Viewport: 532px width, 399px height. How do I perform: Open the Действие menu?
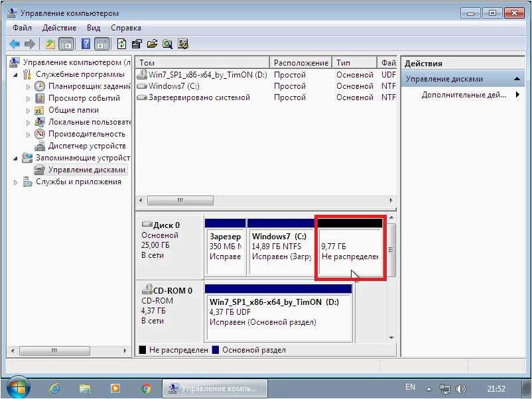(x=59, y=28)
